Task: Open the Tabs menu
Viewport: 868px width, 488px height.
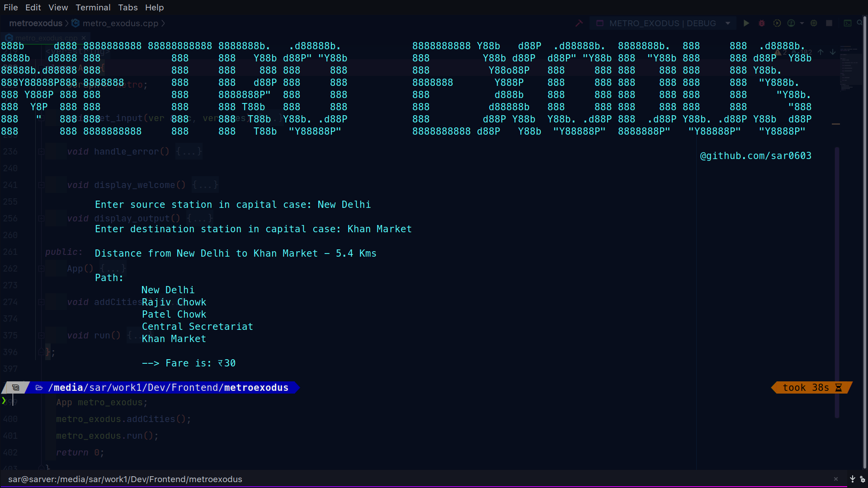Action: [127, 8]
